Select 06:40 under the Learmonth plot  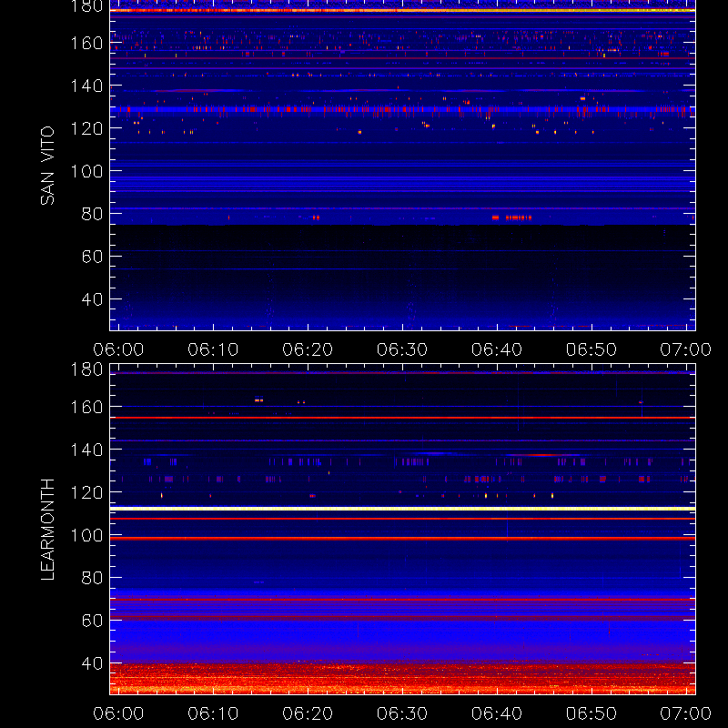click(497, 713)
